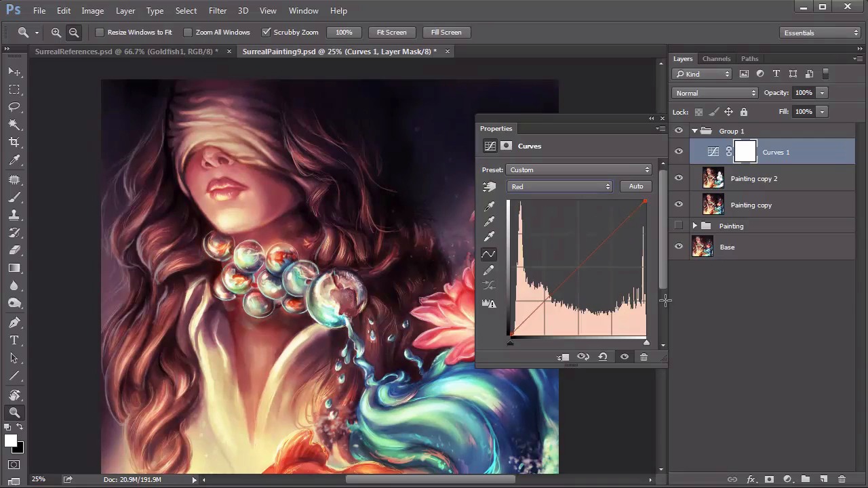Viewport: 868px width, 488px height.
Task: Click the black input slider under the curve
Action: tap(510, 342)
